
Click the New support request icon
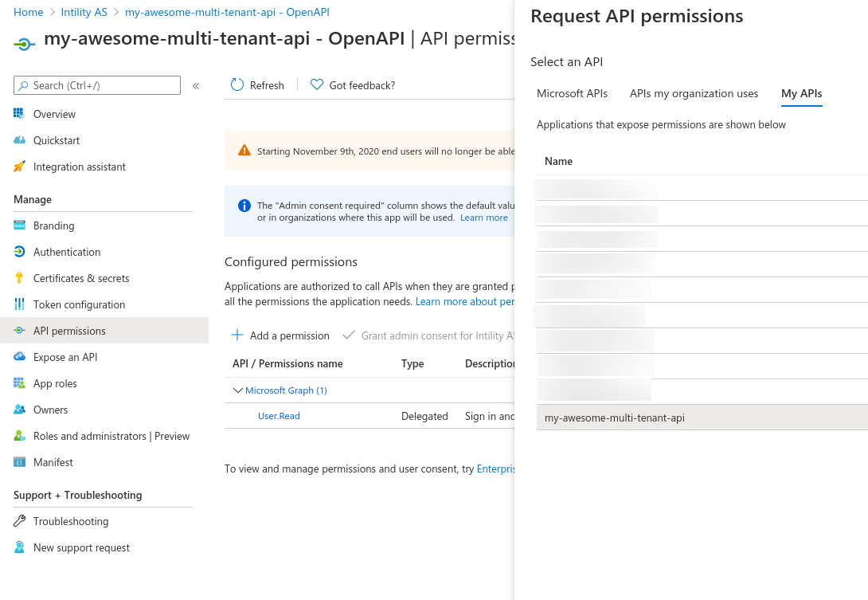19,547
